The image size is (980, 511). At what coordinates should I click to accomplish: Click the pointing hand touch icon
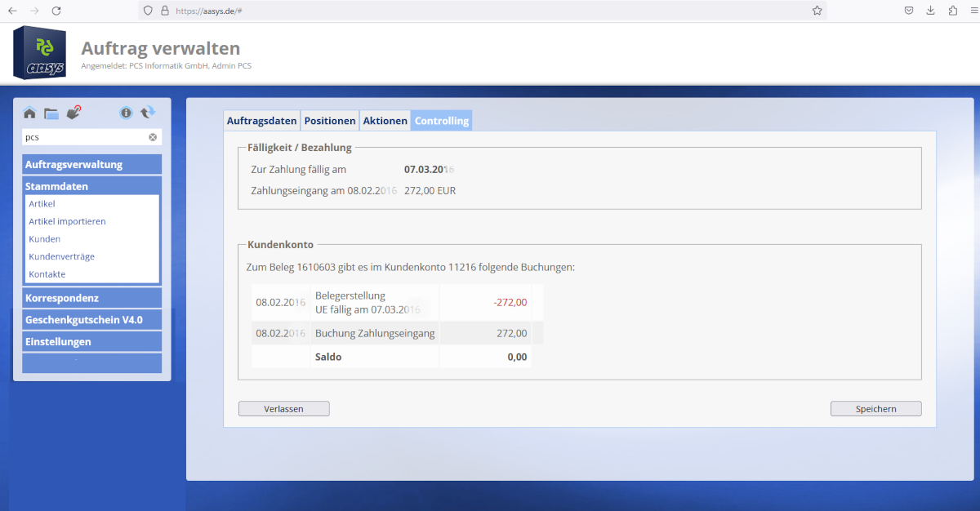73,113
